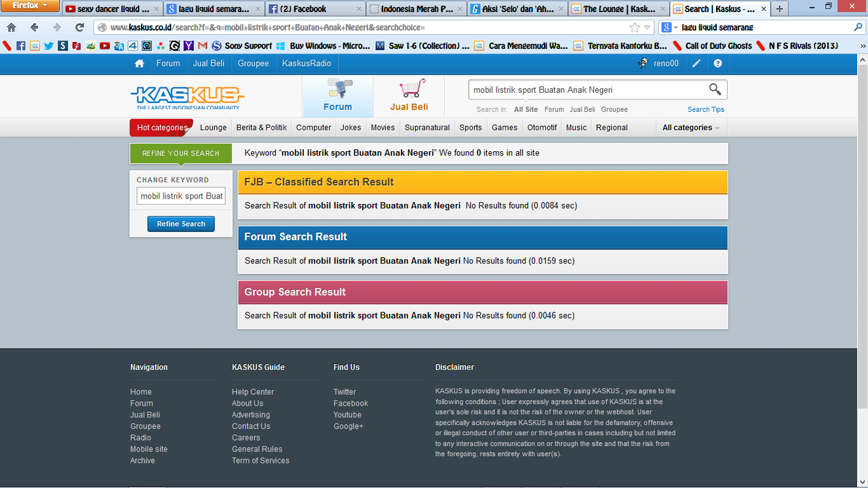Image resolution: width=868 pixels, height=488 pixels.
Task: Switch to 'sexy dancer liquid' YouTube tab
Action: click(112, 9)
